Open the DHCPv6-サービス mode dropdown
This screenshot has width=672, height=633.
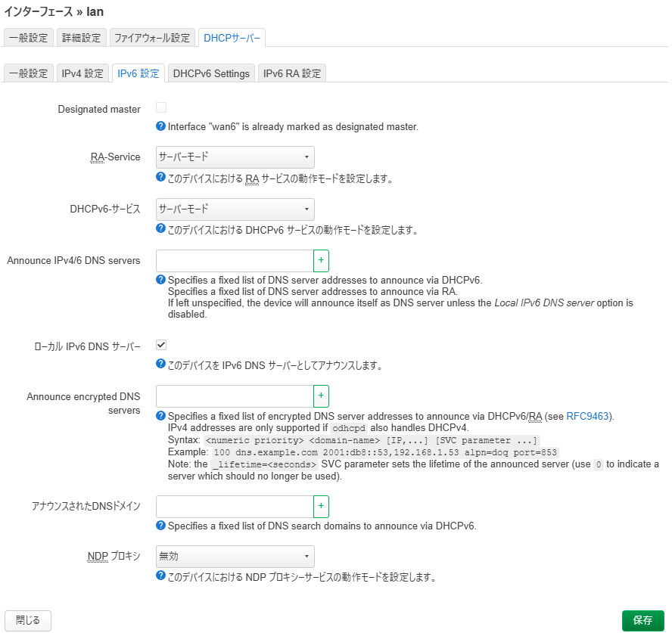235,209
